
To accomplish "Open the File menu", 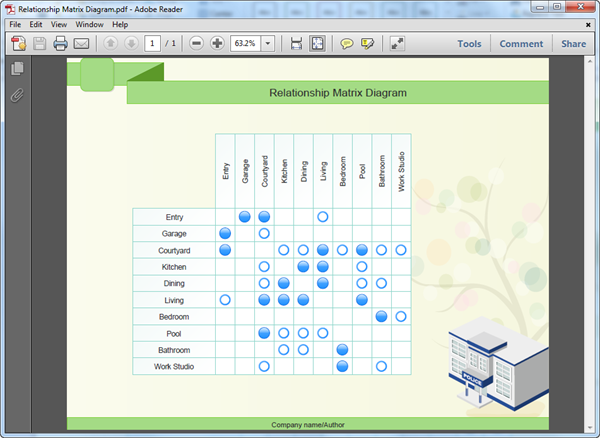I will (x=15, y=24).
